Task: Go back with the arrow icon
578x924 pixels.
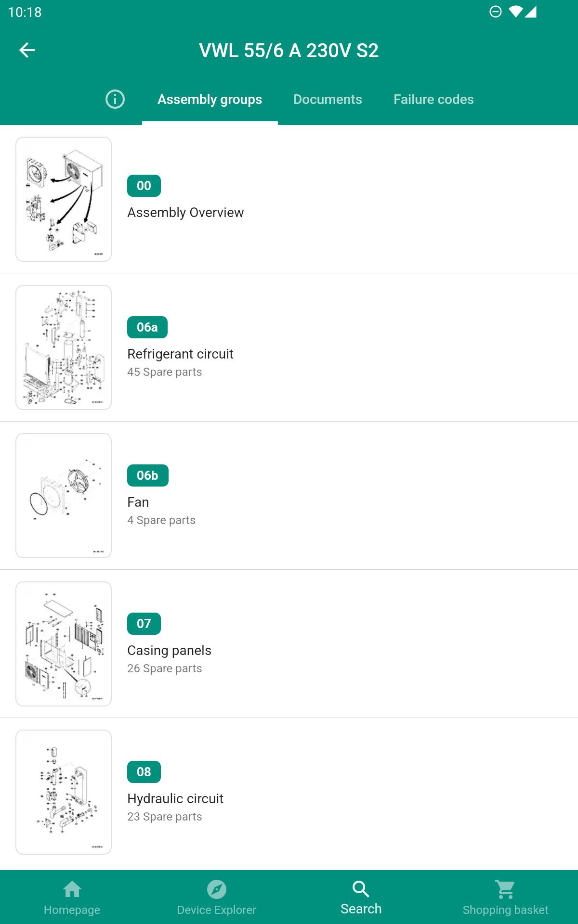Action: pos(27,50)
